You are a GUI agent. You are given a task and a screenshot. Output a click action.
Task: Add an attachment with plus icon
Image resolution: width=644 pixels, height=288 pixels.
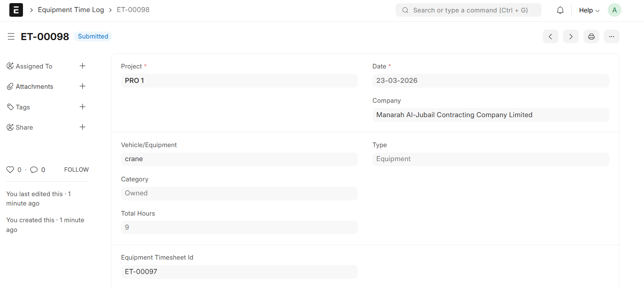point(83,86)
